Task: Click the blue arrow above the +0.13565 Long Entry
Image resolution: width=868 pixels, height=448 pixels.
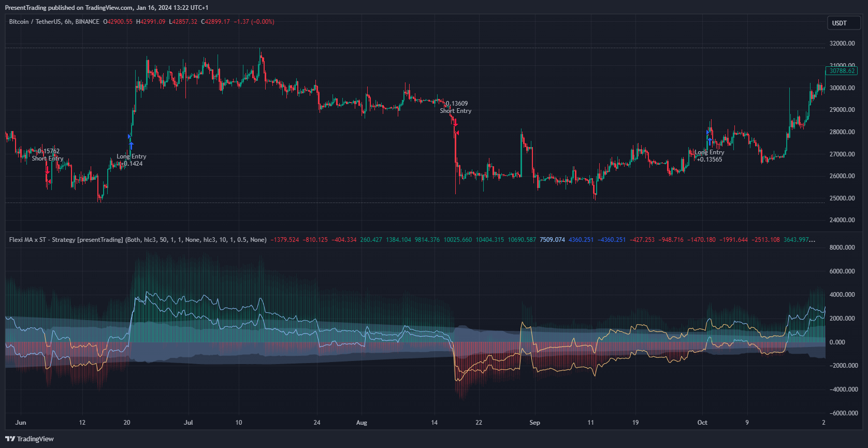Action: [x=710, y=141]
